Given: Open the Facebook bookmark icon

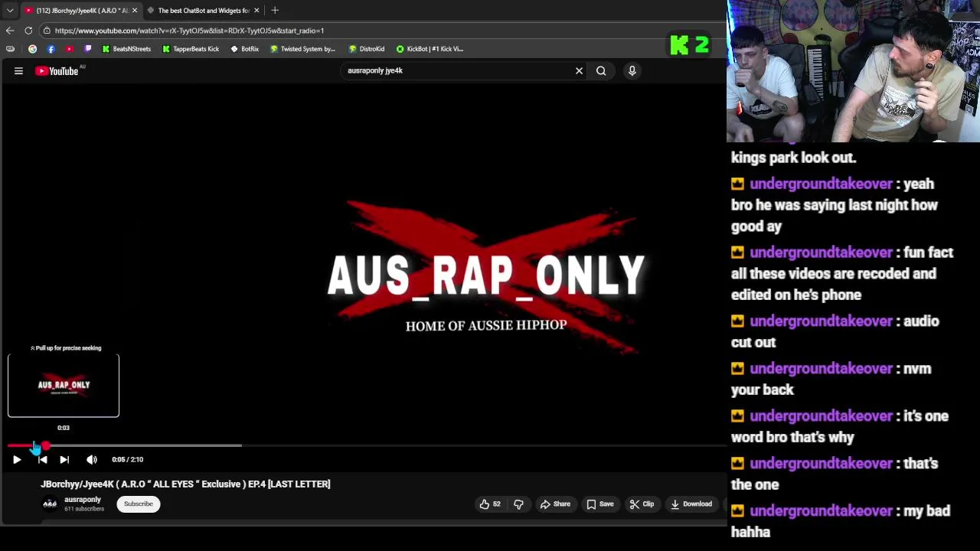Looking at the screenshot, I should click(51, 49).
